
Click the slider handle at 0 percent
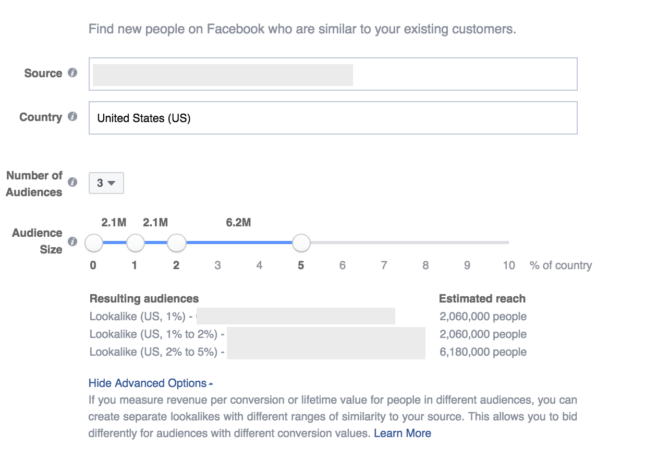[x=94, y=243]
